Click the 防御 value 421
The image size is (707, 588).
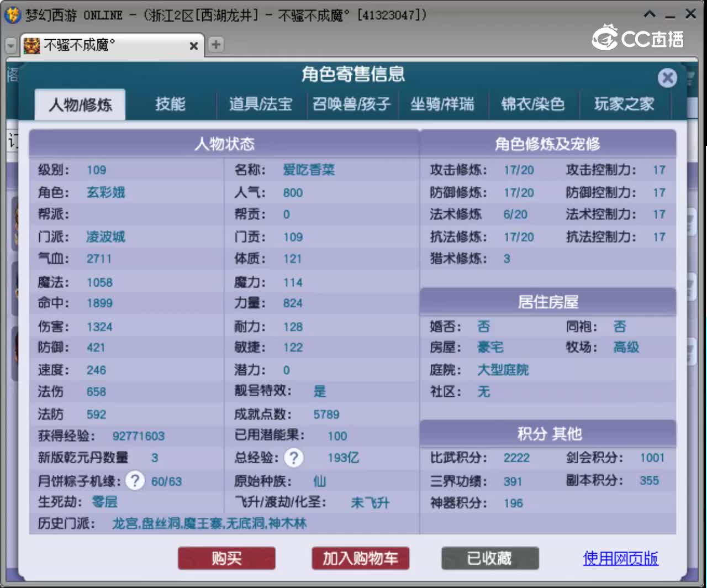[x=96, y=347]
